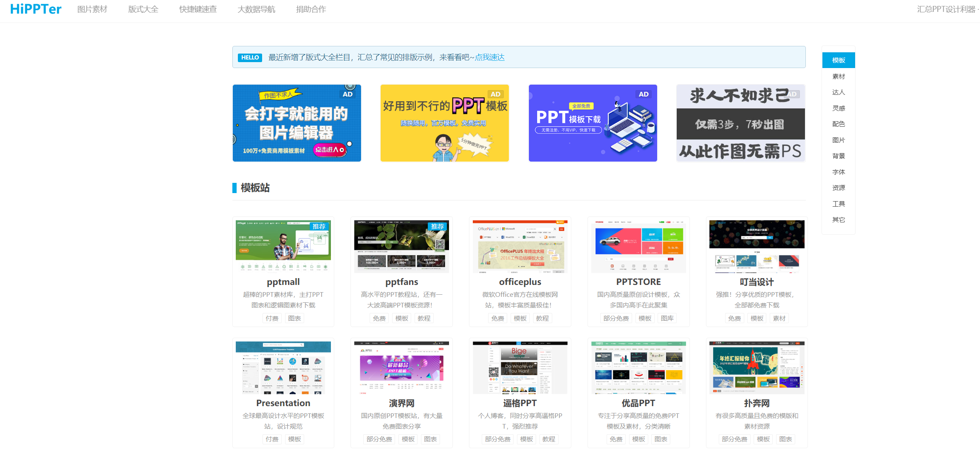Jump to 其它 section

tap(839, 220)
